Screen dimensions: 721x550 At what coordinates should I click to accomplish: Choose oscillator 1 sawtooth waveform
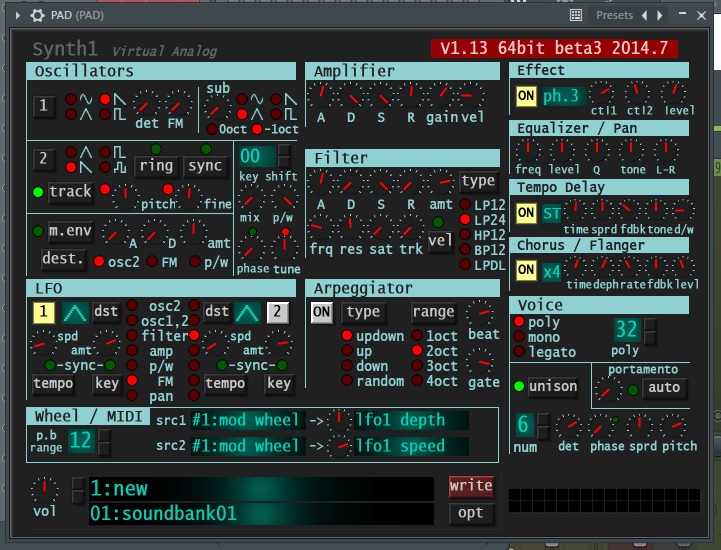[105, 99]
